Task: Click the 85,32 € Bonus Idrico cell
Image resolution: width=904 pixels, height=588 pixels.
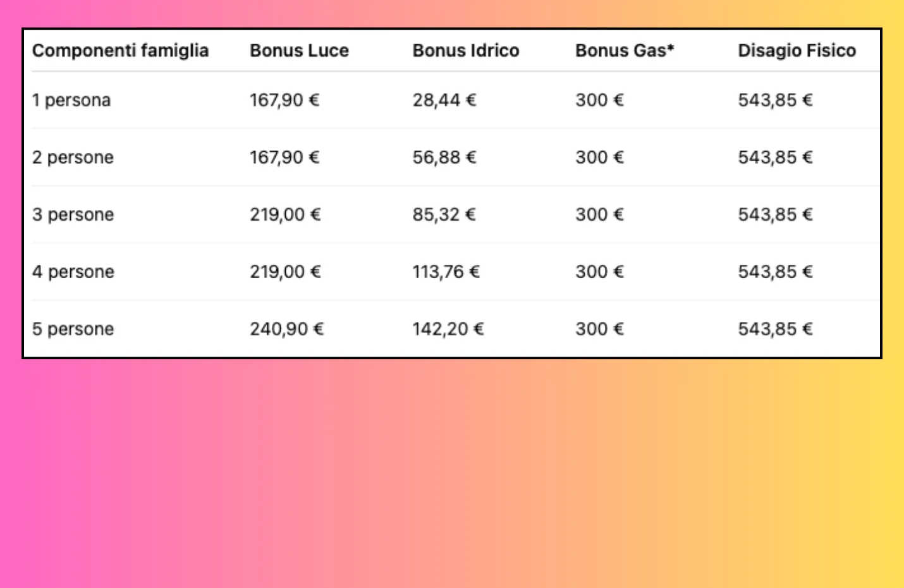Action: [x=444, y=214]
